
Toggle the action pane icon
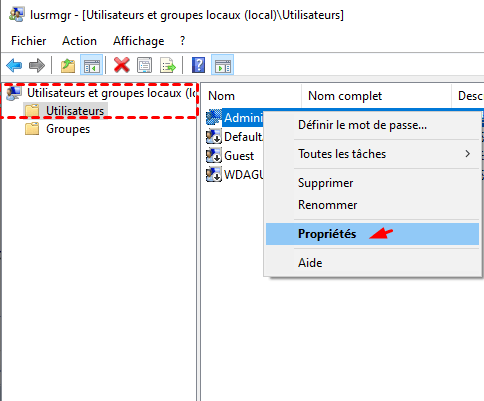tap(222, 65)
